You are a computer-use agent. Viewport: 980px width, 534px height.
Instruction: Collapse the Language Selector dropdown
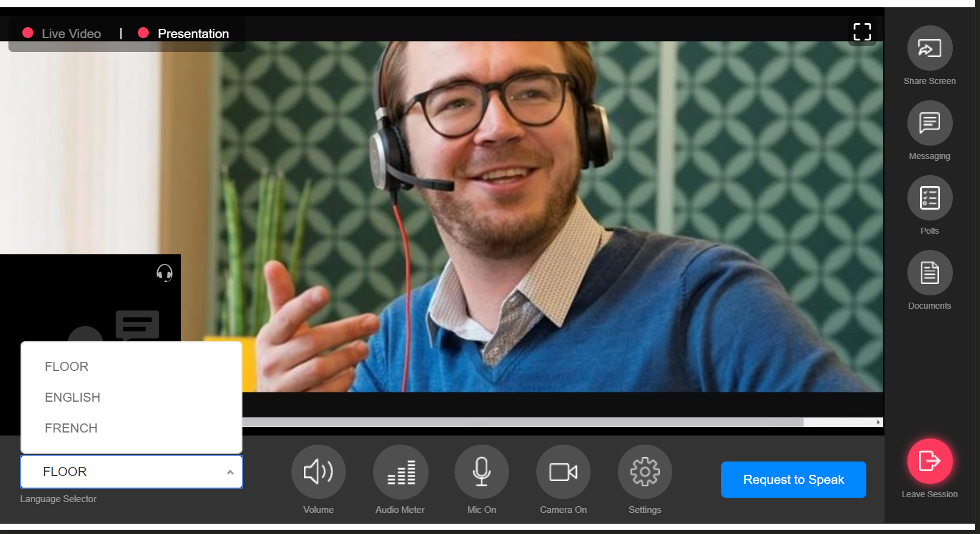coord(230,472)
